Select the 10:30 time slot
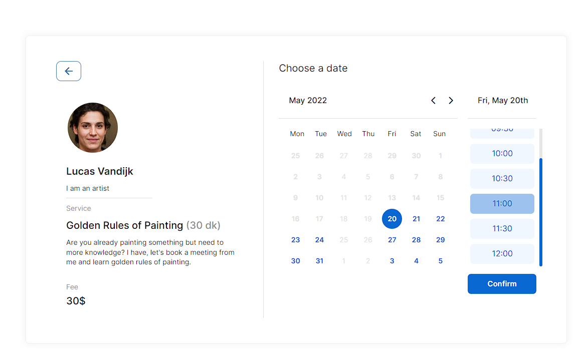 [x=502, y=179]
